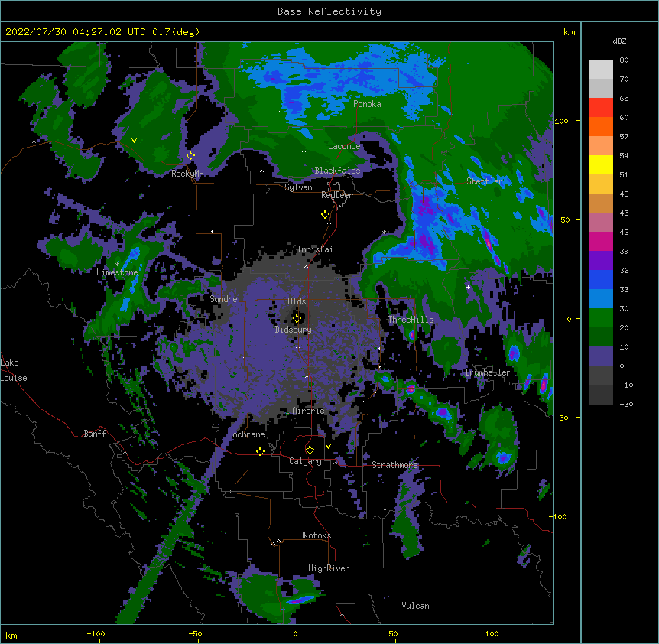Click the yellow diamond marker beside RockyMH
Image resolution: width=659 pixels, height=644 pixels.
coord(190,156)
